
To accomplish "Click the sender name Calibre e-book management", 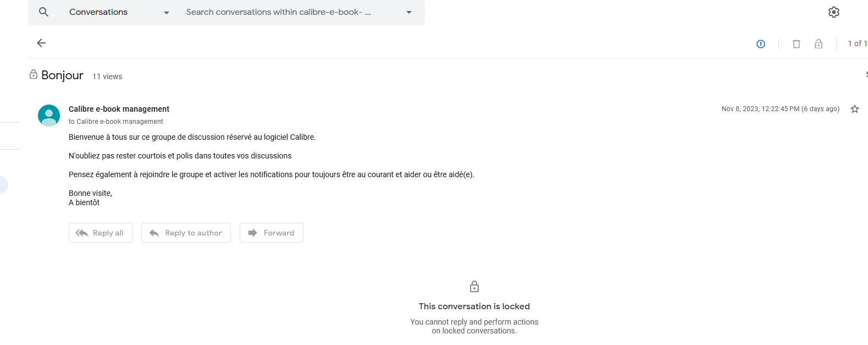I will pos(119,109).
